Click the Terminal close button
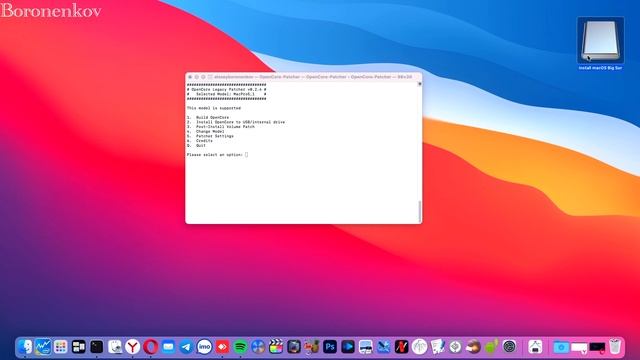The image size is (640, 360). (190, 77)
